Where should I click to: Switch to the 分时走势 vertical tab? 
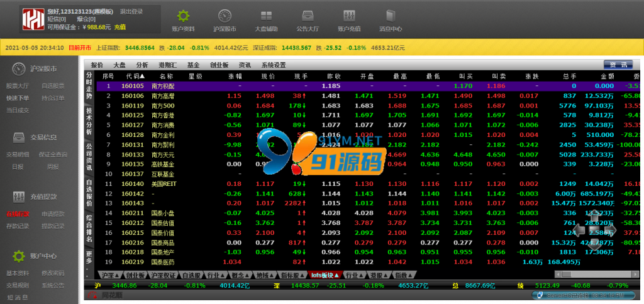[x=89, y=86]
